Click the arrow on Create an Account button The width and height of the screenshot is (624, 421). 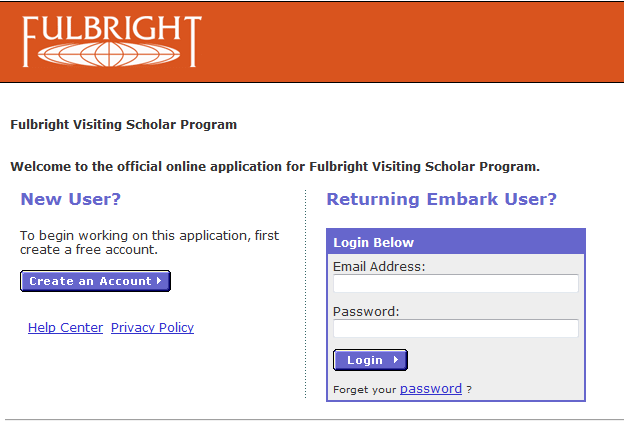coord(159,282)
